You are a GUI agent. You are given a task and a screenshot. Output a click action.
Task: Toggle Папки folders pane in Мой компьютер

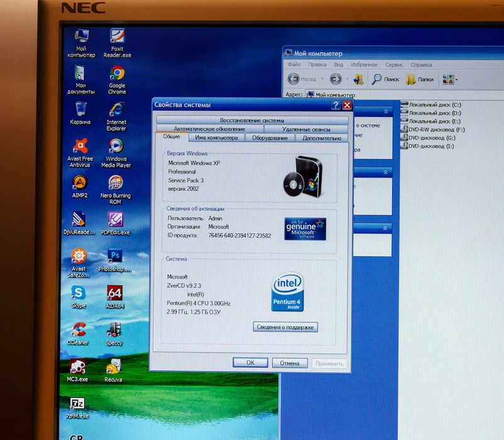coord(420,79)
